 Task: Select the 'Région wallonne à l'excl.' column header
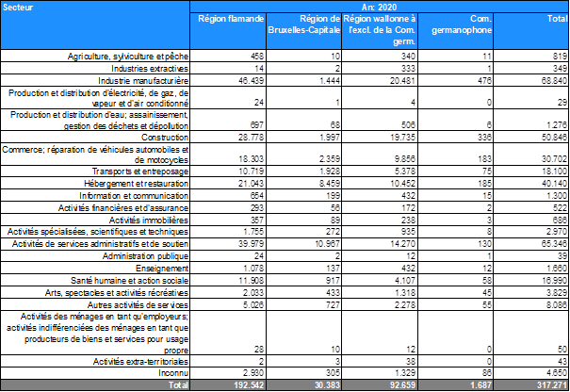380,31
